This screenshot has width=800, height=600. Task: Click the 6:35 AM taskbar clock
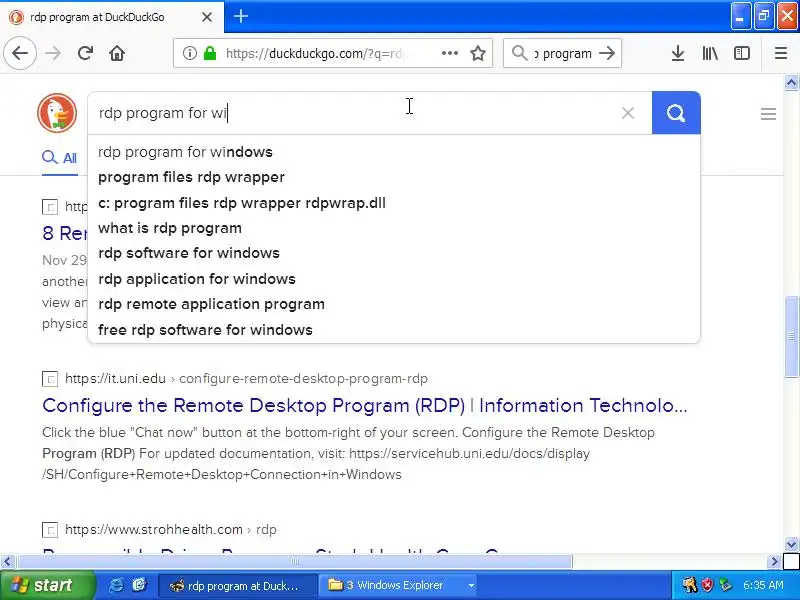click(x=763, y=585)
